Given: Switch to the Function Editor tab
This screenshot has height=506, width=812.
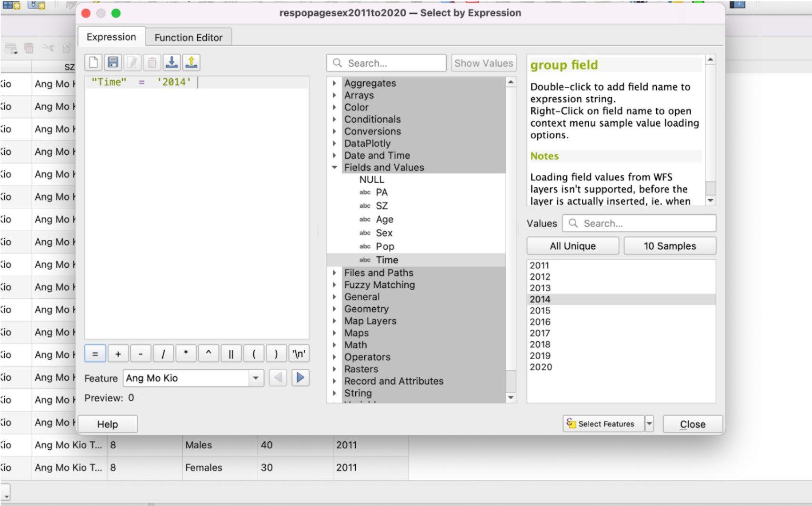Looking at the screenshot, I should pyautogui.click(x=188, y=37).
